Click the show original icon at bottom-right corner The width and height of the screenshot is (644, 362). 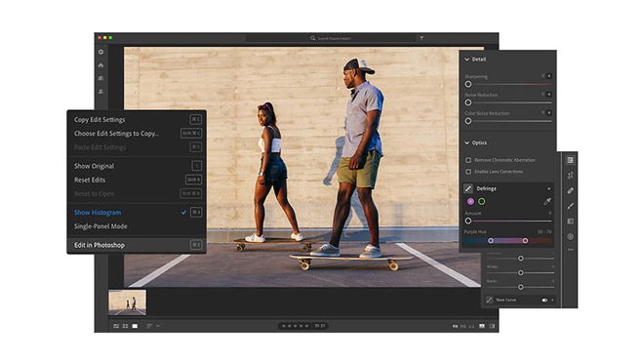tap(492, 326)
